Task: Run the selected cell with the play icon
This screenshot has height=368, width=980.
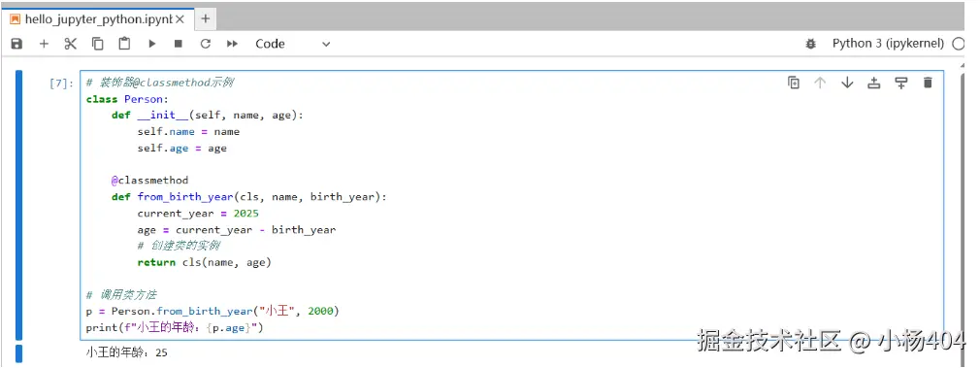Action: tap(152, 44)
